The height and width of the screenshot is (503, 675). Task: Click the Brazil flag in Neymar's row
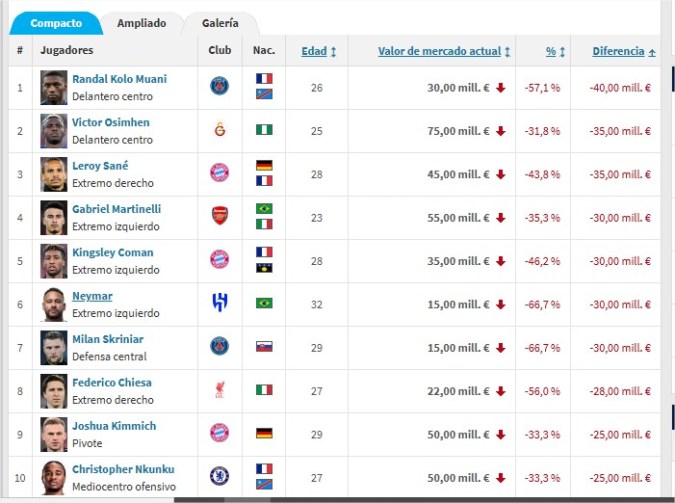(264, 303)
